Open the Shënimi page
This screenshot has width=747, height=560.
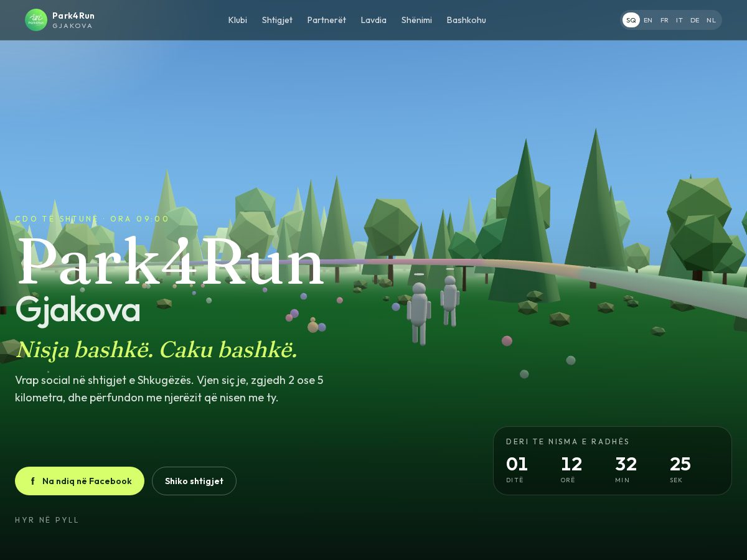[x=416, y=20]
